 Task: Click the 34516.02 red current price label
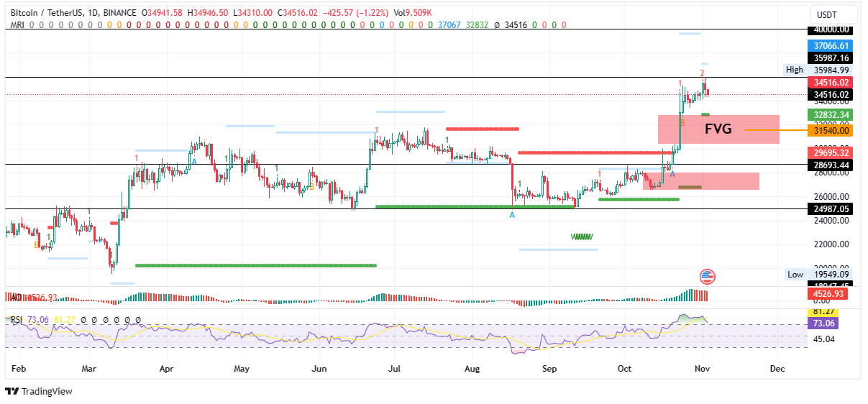tap(829, 83)
